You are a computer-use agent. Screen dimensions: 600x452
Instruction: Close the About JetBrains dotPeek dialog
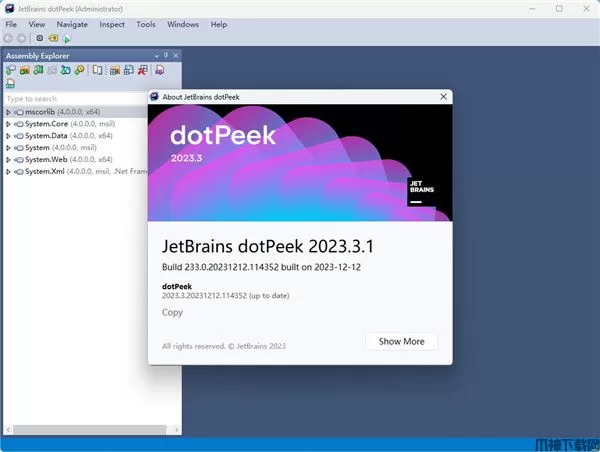point(439,97)
